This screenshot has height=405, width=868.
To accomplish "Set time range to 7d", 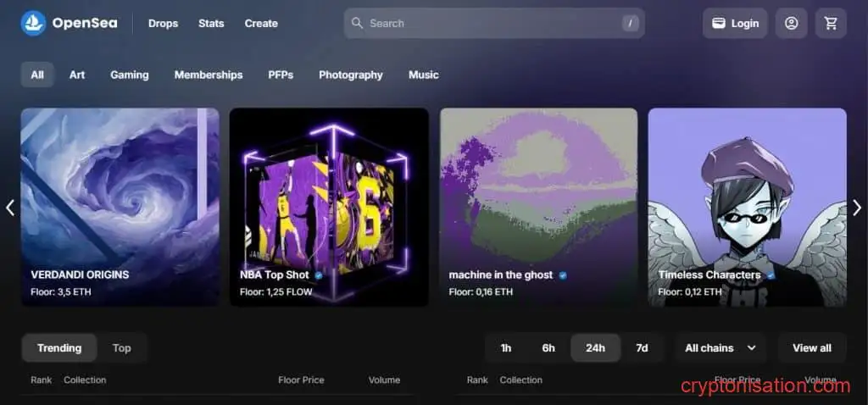I will pyautogui.click(x=642, y=348).
